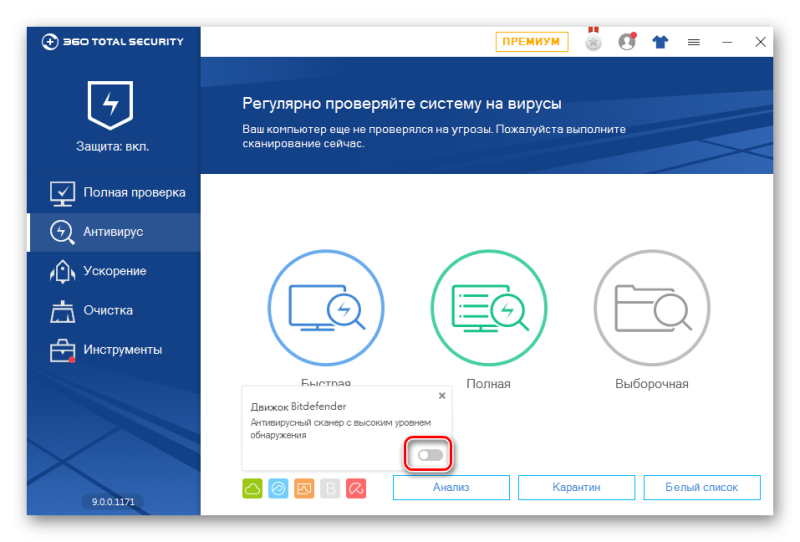
Task: Open the Инструменты section
Action: 114,350
